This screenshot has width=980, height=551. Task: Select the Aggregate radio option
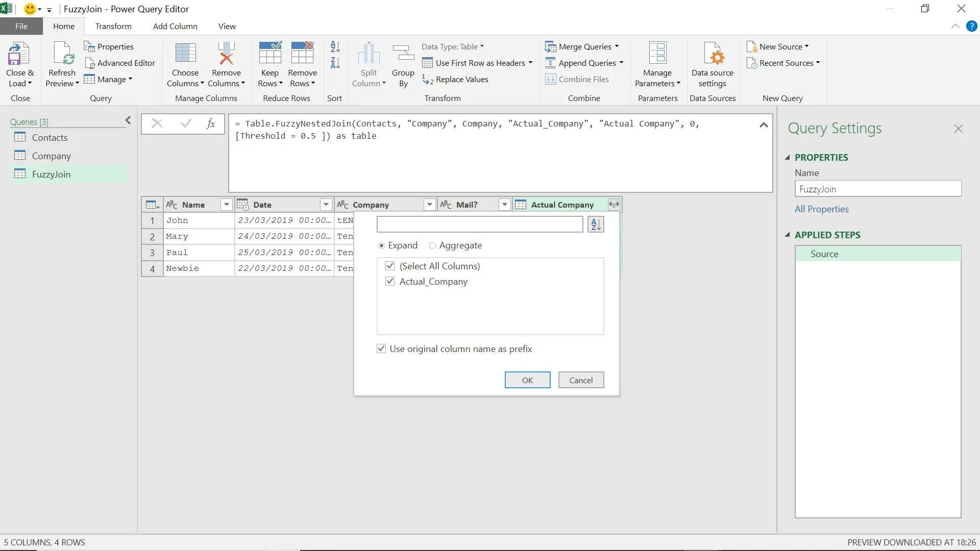point(432,245)
